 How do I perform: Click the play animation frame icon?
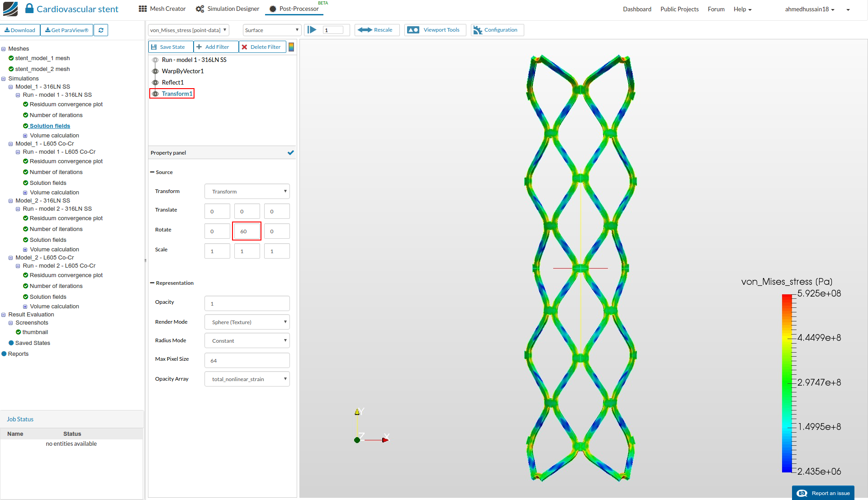pos(312,30)
